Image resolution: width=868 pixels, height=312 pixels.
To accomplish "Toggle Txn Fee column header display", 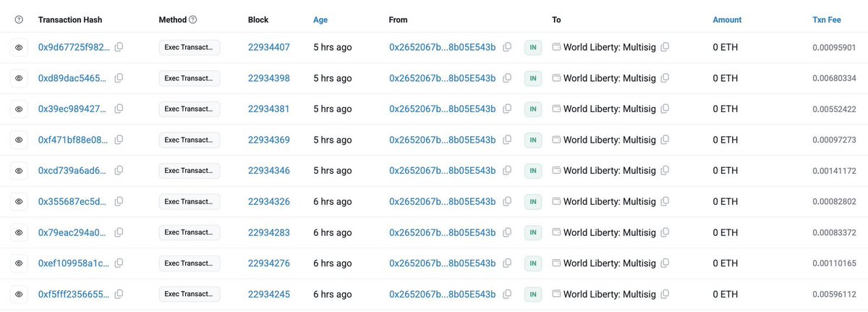I will (x=828, y=20).
